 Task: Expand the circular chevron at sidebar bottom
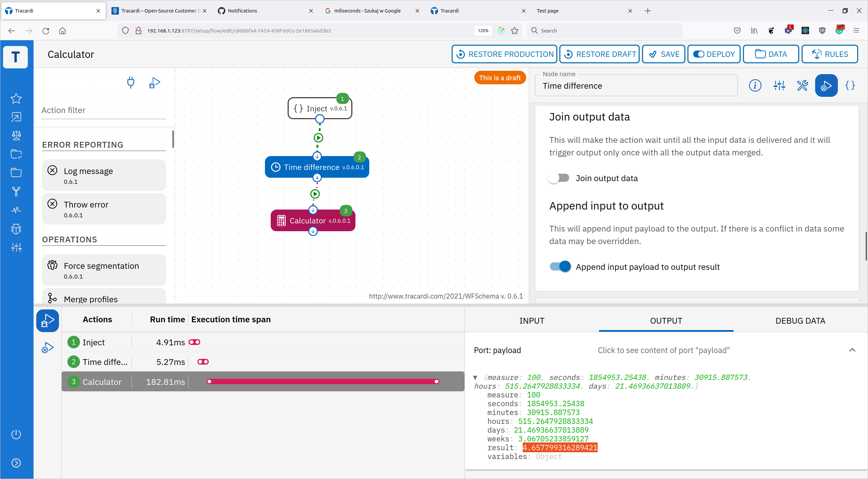pyautogui.click(x=16, y=463)
